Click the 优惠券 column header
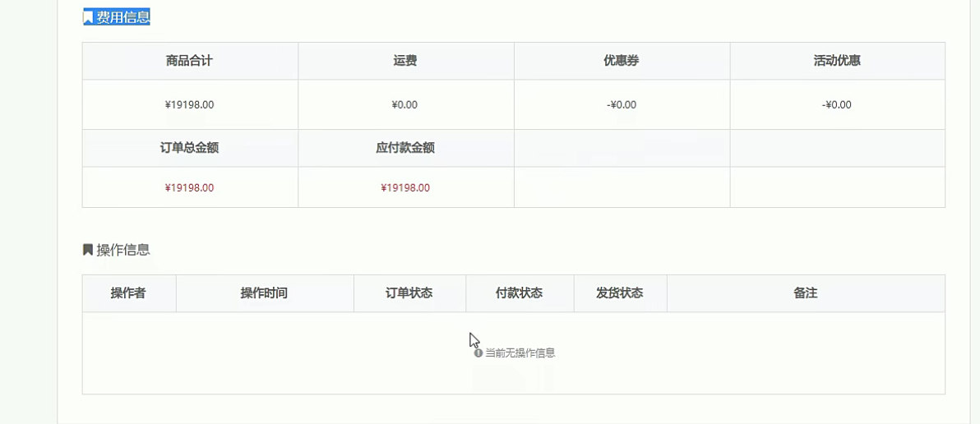The width and height of the screenshot is (980, 424). click(x=622, y=61)
